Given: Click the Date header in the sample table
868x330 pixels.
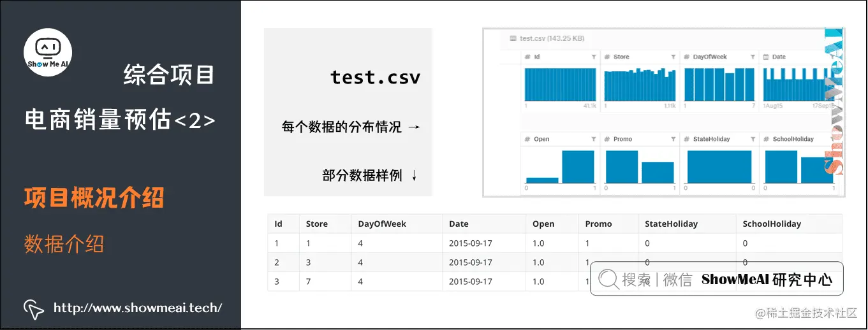Looking at the screenshot, I should pyautogui.click(x=459, y=224).
